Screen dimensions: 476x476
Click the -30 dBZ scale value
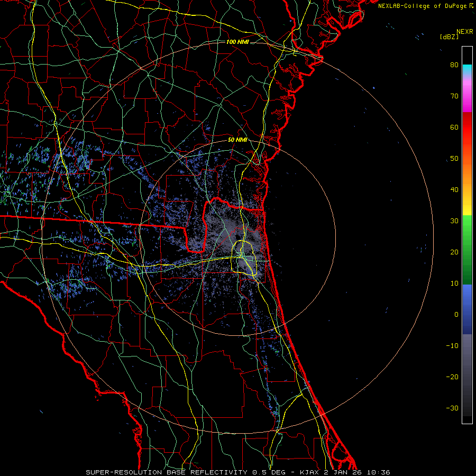(452, 408)
